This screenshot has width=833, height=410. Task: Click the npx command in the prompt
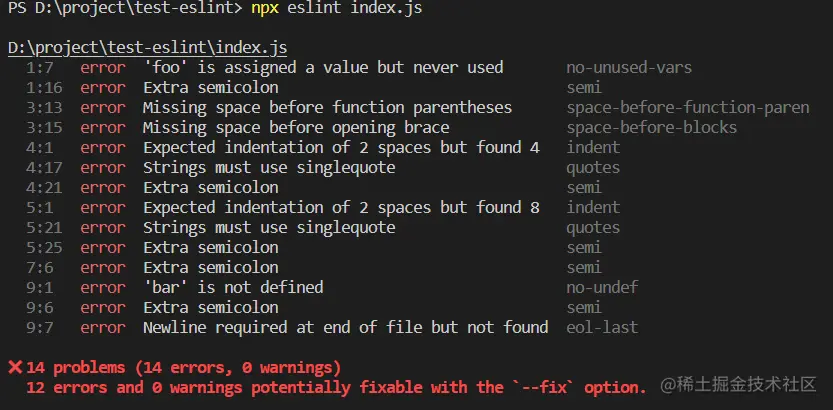click(x=265, y=9)
